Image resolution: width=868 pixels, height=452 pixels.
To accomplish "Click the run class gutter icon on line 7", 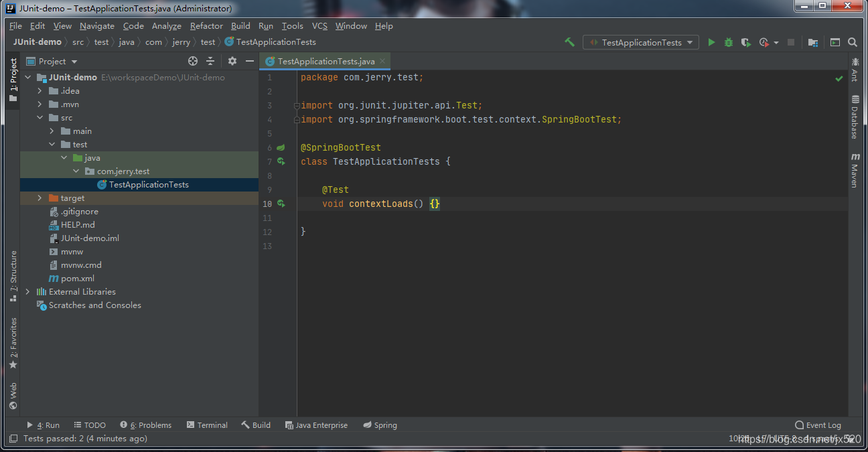I will click(281, 161).
